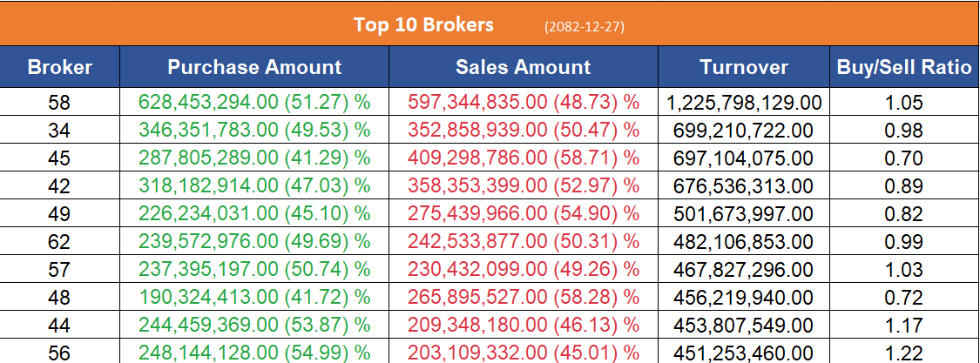Click the date 2082-12-27 in the title

pos(583,26)
